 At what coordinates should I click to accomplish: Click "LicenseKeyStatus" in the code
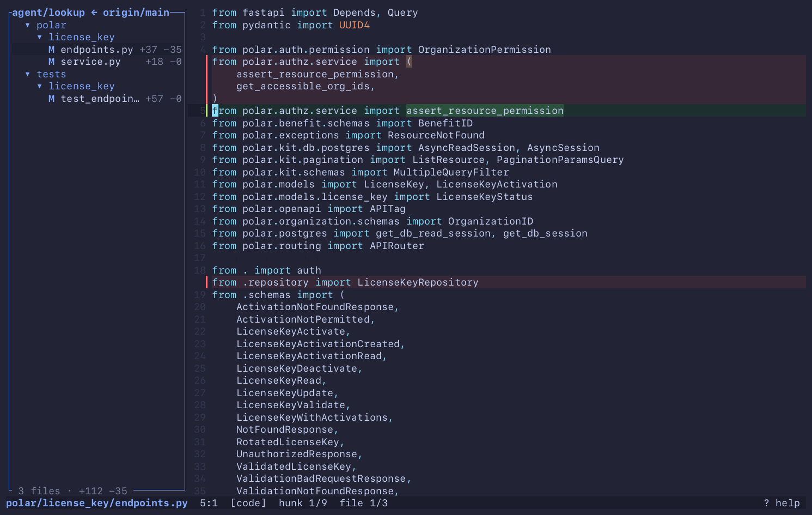tap(485, 197)
